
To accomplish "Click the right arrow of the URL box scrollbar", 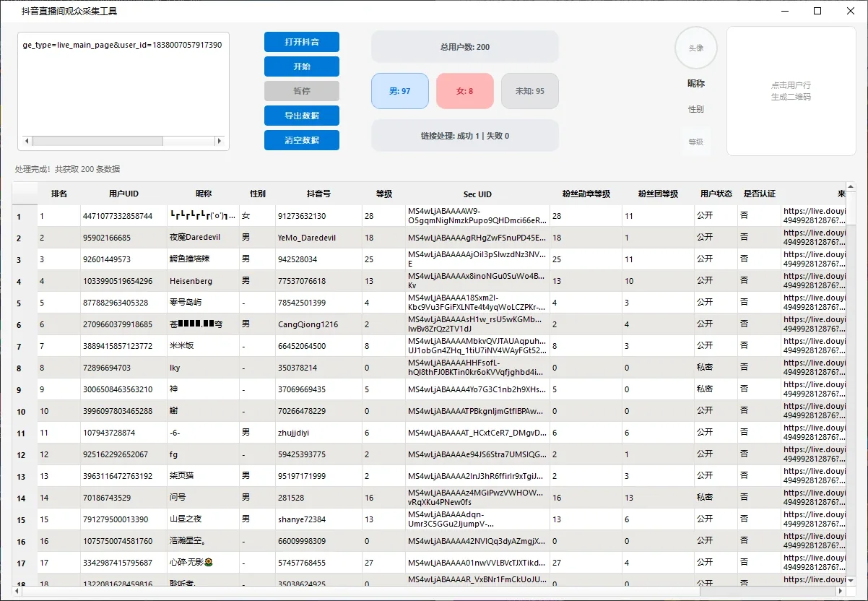I will point(221,142).
